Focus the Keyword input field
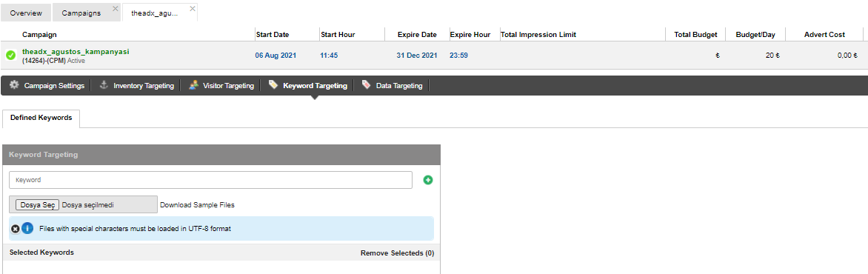Viewport: 868px width, 274px height. click(211, 180)
